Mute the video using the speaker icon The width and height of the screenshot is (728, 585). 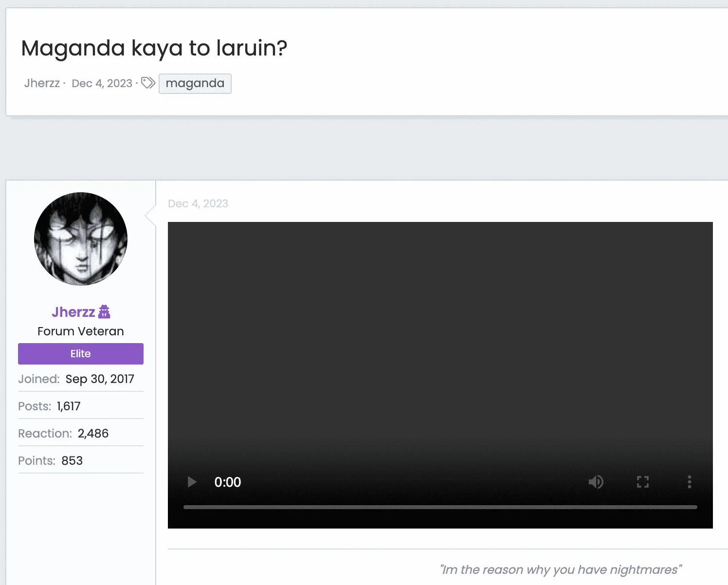[596, 482]
